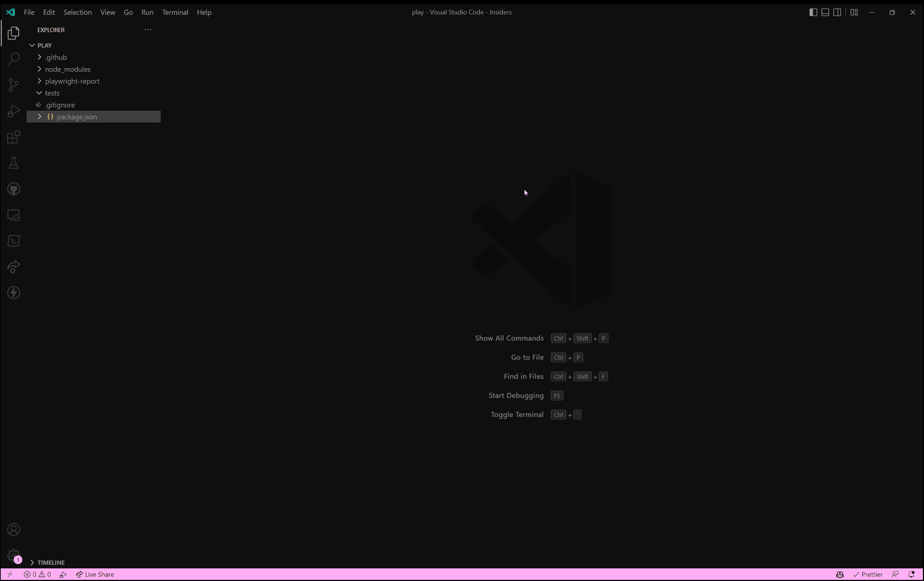The height and width of the screenshot is (581, 924).
Task: Open problems errors and warnings counter
Action: pyautogui.click(x=37, y=575)
